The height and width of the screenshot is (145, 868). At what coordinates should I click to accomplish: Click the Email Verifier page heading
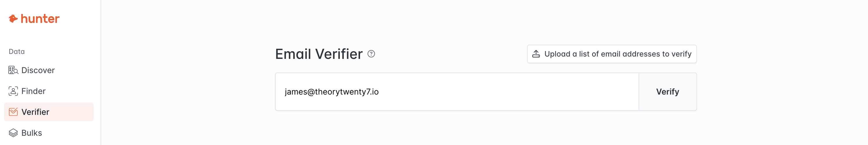coord(319,54)
